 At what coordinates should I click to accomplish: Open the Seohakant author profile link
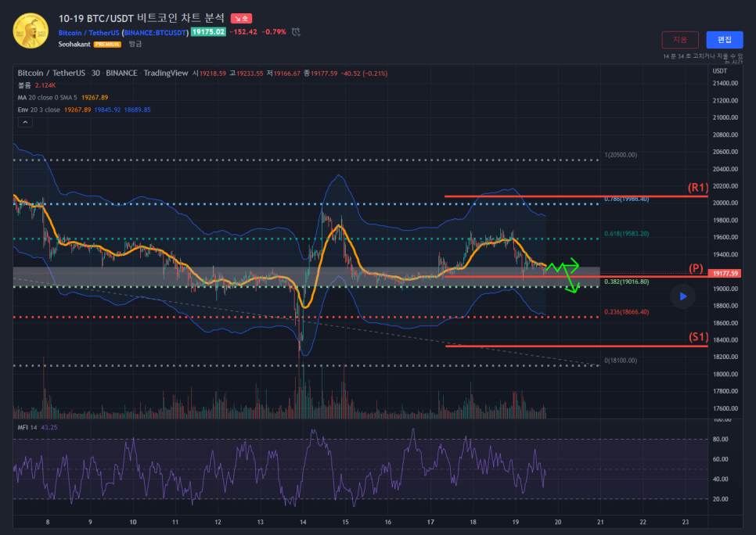coord(74,45)
